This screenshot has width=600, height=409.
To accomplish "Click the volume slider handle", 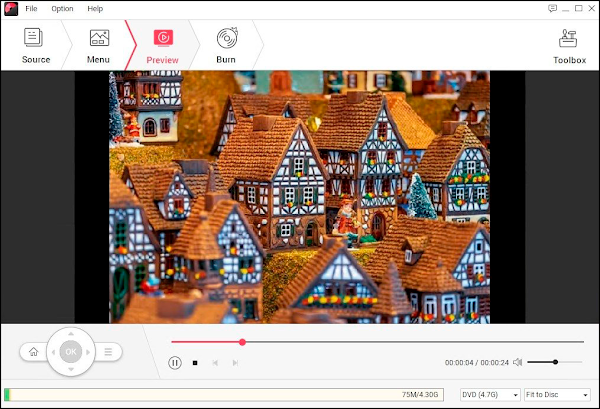I will (555, 362).
